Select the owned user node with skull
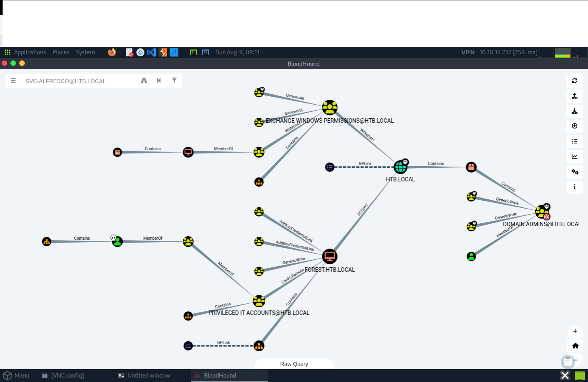The height and width of the screenshot is (382, 588). pyautogui.click(x=117, y=241)
